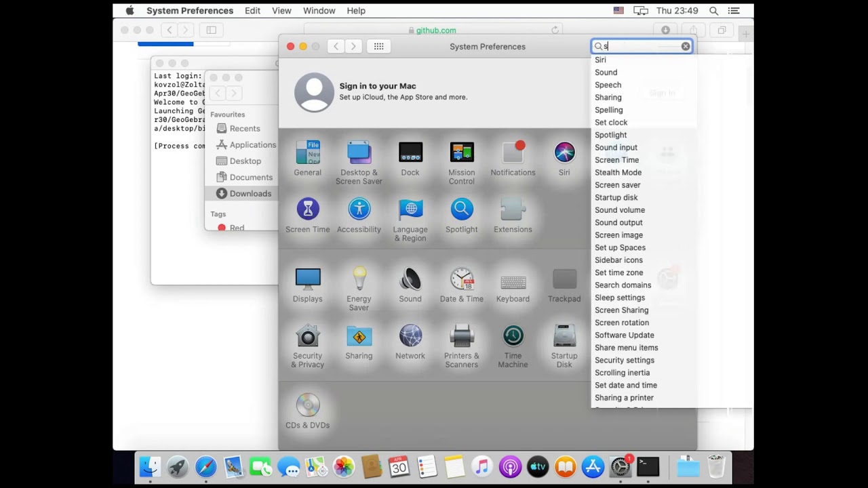Open the Window menu

pyautogui.click(x=319, y=11)
